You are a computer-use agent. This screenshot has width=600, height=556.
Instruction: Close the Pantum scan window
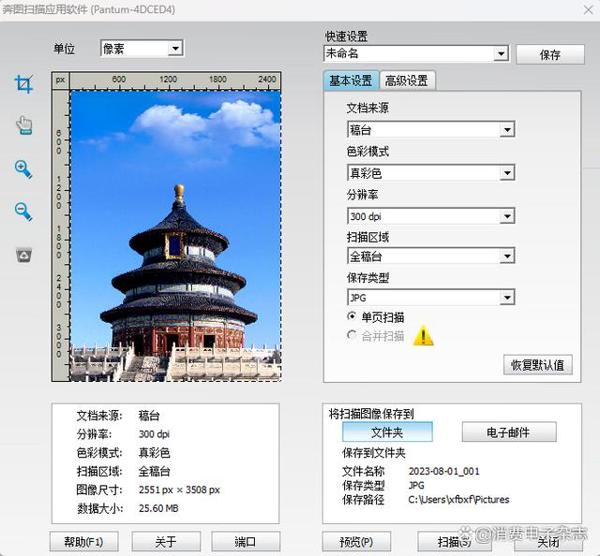(588, 10)
